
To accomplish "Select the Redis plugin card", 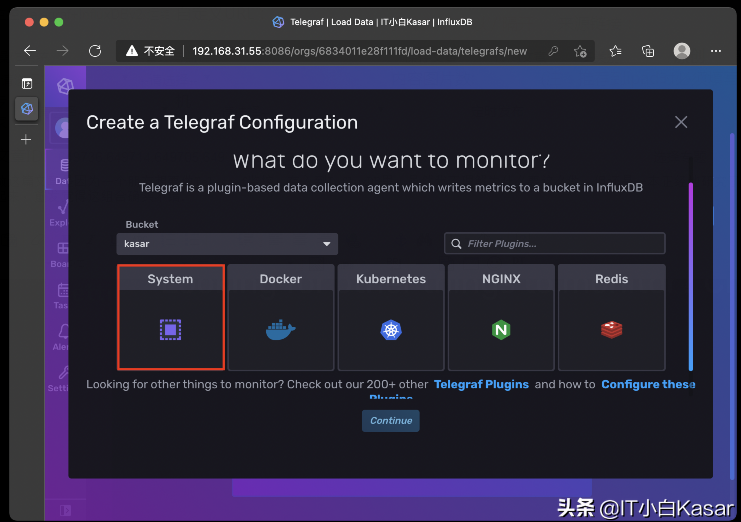I will click(612, 317).
